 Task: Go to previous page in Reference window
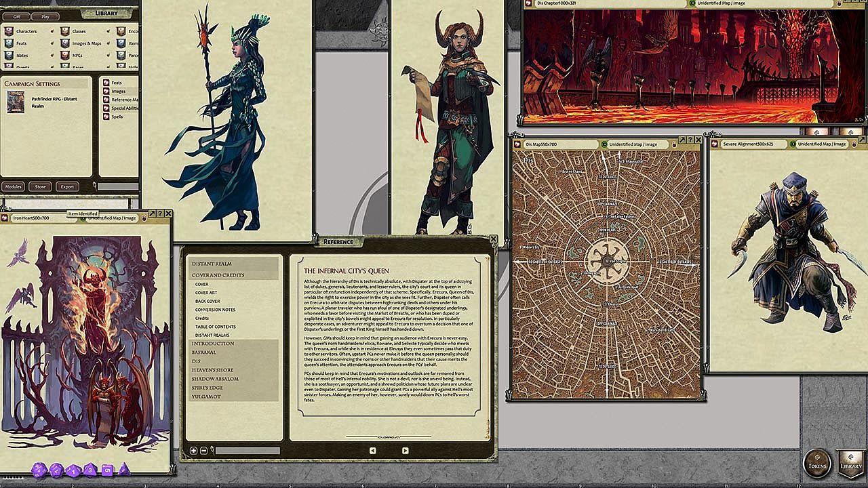tap(372, 450)
